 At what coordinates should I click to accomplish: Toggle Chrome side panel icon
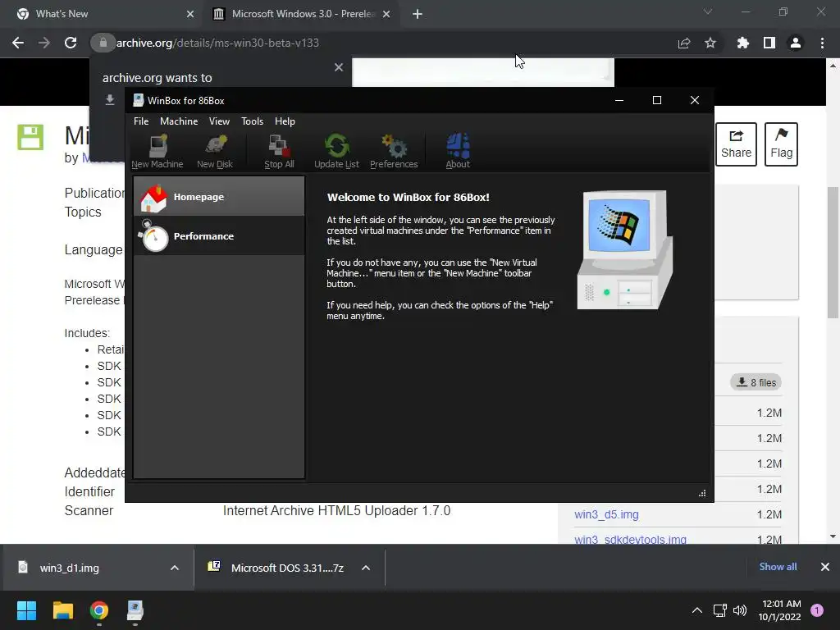[769, 43]
